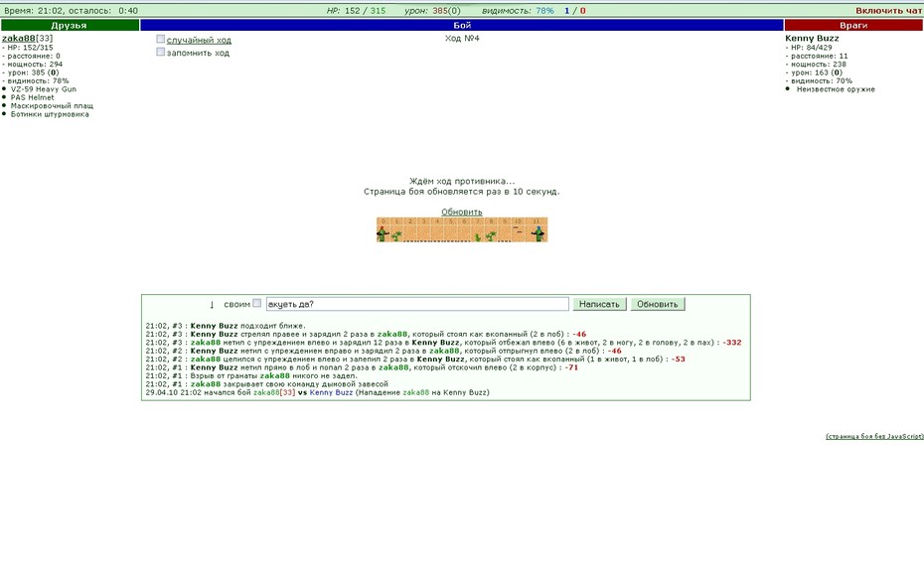Click 'zaka88[33]' in the battle-start log line

coord(274,392)
